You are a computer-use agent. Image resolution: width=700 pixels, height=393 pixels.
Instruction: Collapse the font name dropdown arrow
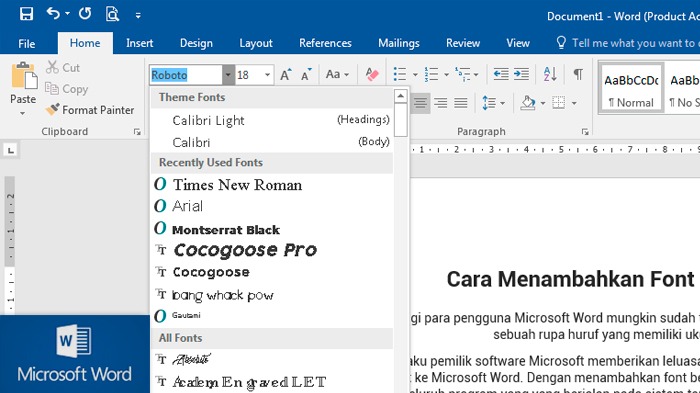click(228, 75)
